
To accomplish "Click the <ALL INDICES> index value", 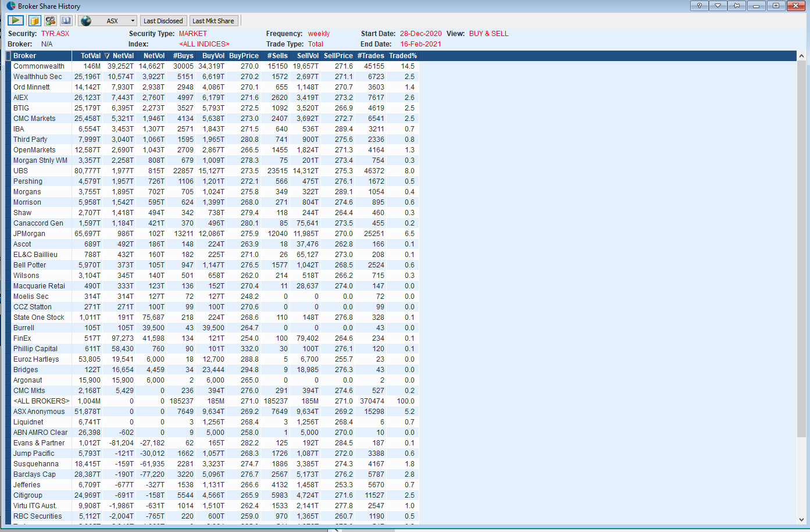I will [204, 44].
